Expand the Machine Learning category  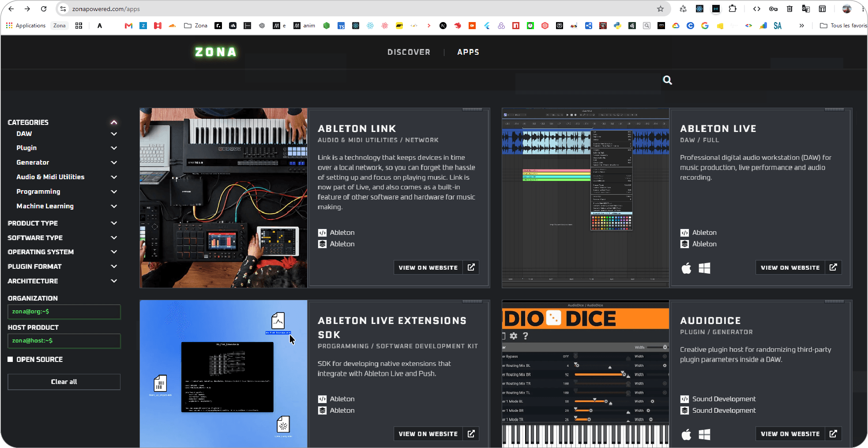[x=114, y=206]
